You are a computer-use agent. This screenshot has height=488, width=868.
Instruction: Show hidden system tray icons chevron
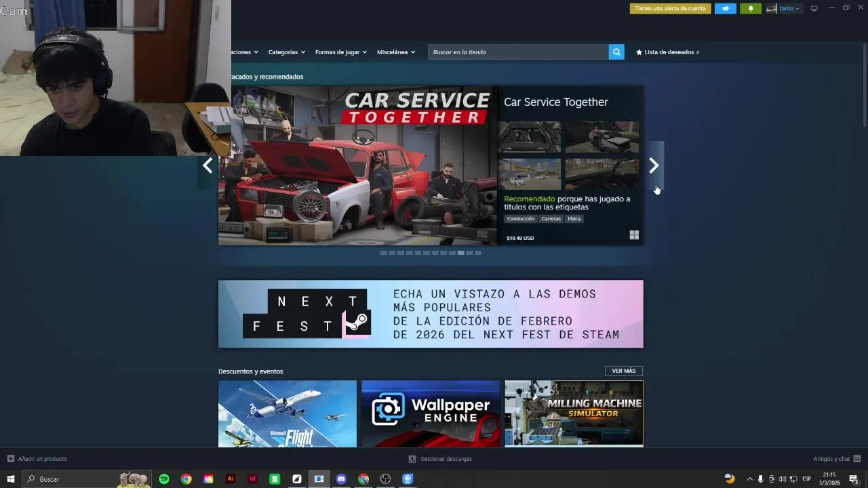click(x=749, y=479)
